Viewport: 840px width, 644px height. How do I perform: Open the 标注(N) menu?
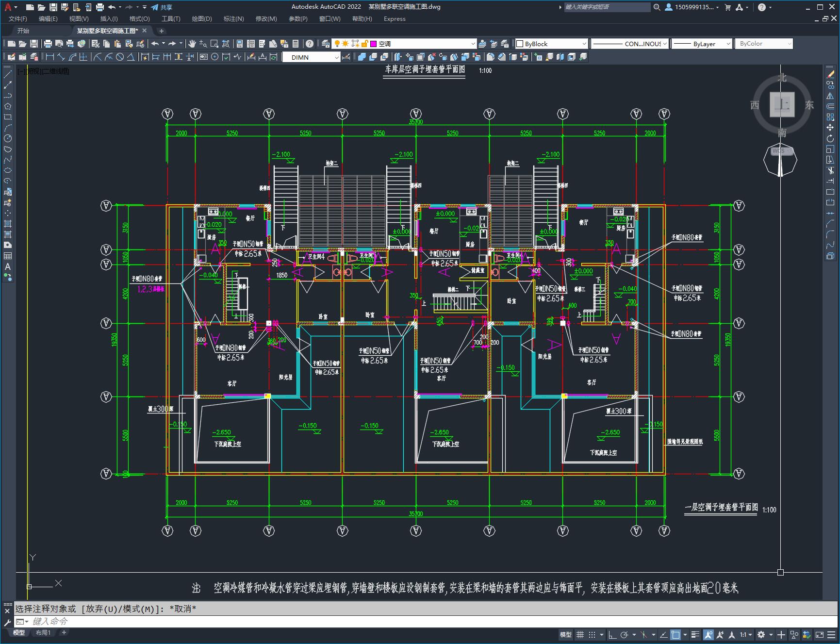[x=233, y=18]
